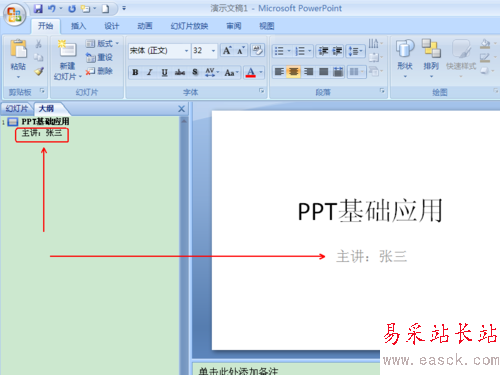Open the font size 32 dropdown
The height and width of the screenshot is (375, 500).
pyautogui.click(x=213, y=51)
